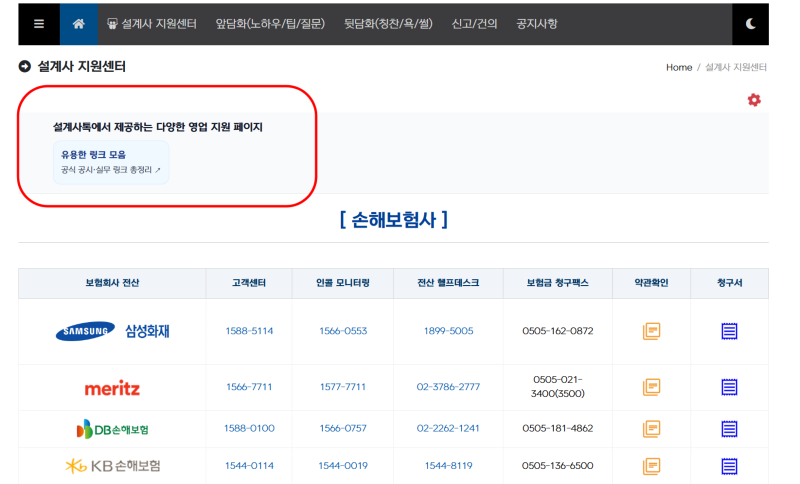The image size is (800, 484).
Task: Go to the home icon
Action: (79, 24)
